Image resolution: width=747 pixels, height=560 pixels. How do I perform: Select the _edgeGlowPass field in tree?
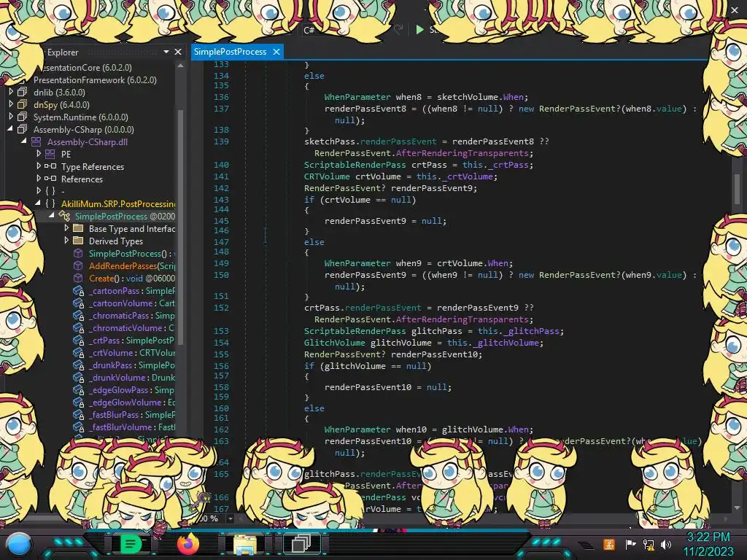click(x=132, y=389)
